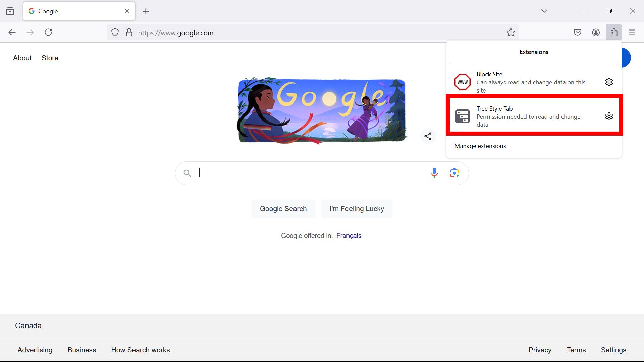The height and width of the screenshot is (362, 644).
Task: Open settings gear for Tree Style Tab
Action: click(609, 116)
